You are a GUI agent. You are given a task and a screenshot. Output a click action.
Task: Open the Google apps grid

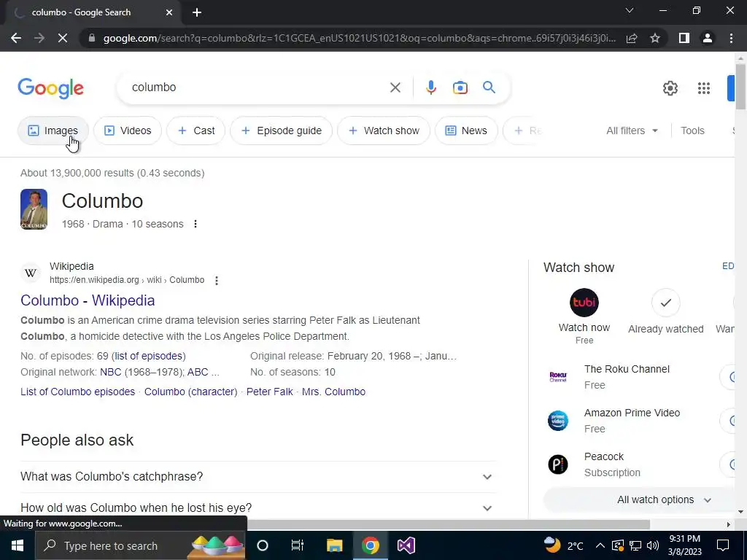(704, 88)
